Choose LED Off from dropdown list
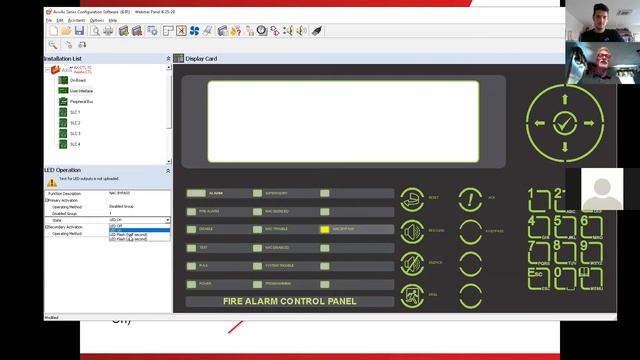This screenshot has height=360, width=640. 139,226
